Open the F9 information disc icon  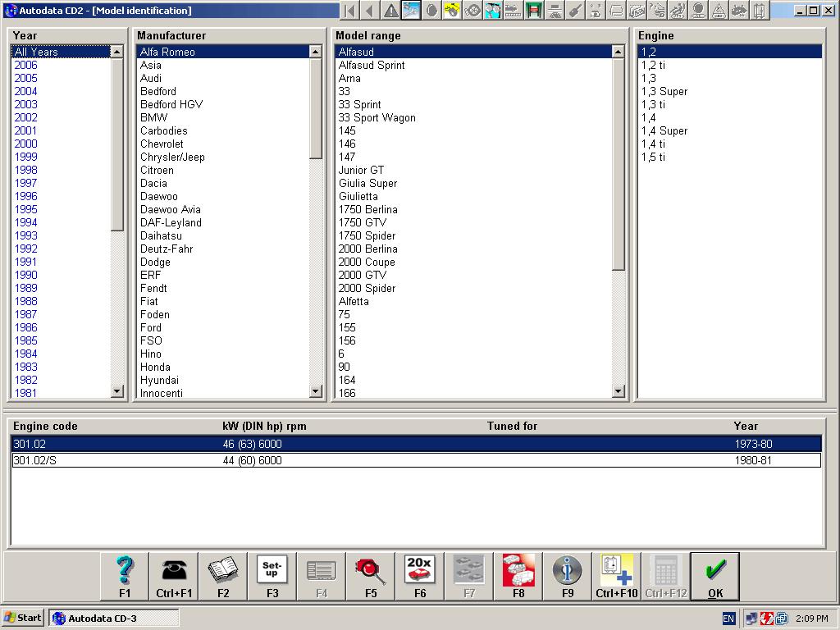[x=568, y=577]
